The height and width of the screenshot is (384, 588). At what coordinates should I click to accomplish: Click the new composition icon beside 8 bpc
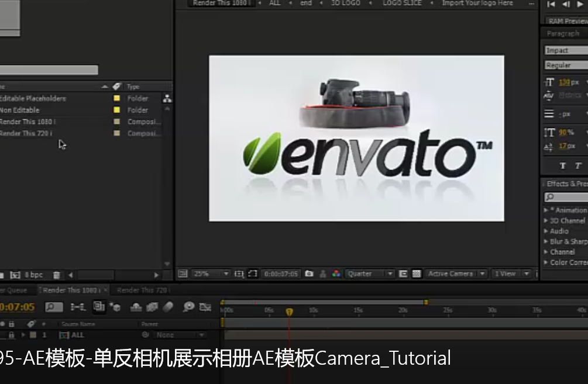[15, 275]
